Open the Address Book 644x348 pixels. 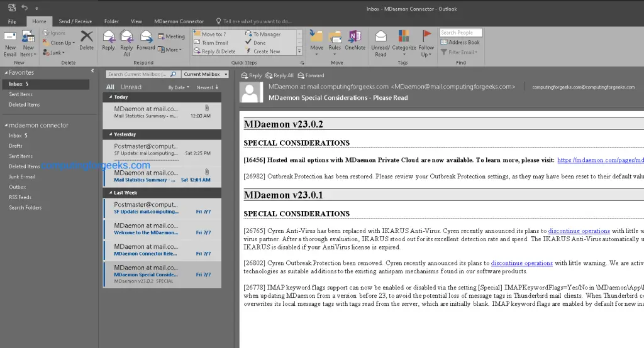pyautogui.click(x=460, y=42)
